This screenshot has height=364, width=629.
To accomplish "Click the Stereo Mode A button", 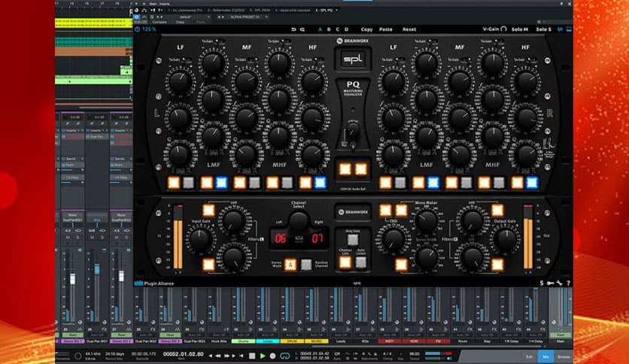I will [x=290, y=265].
